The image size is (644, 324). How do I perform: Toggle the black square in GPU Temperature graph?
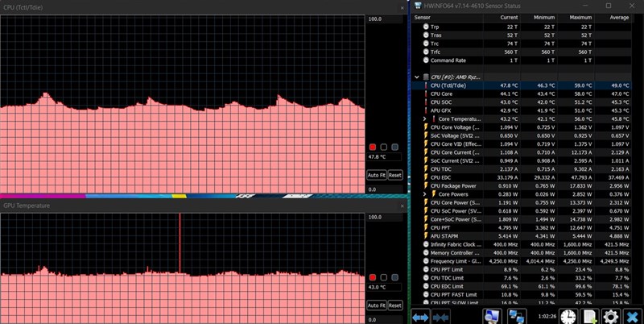[384, 277]
